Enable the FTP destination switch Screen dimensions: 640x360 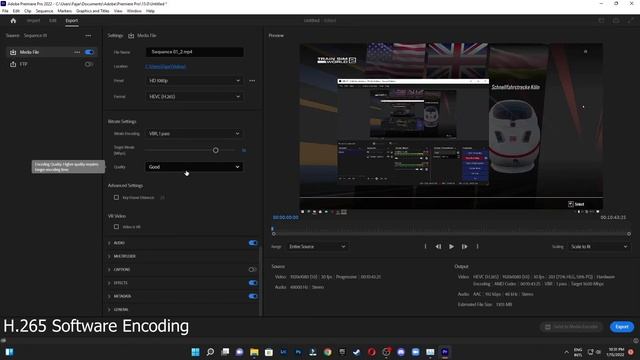(89, 64)
